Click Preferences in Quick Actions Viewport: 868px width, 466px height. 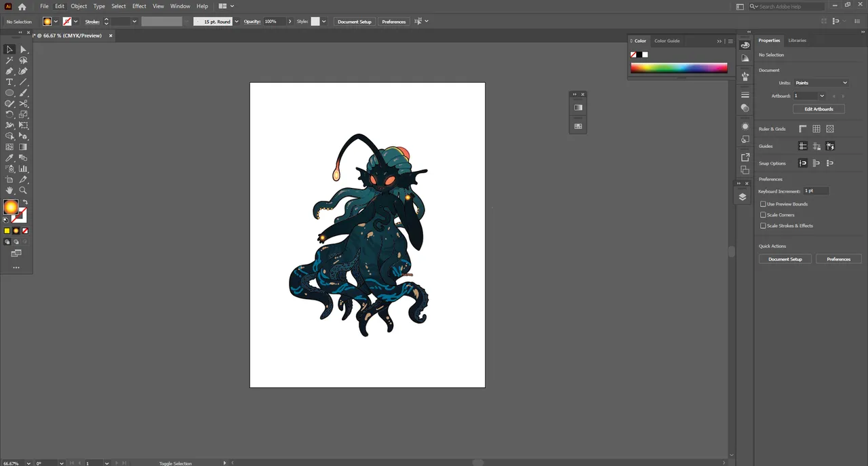coord(838,259)
